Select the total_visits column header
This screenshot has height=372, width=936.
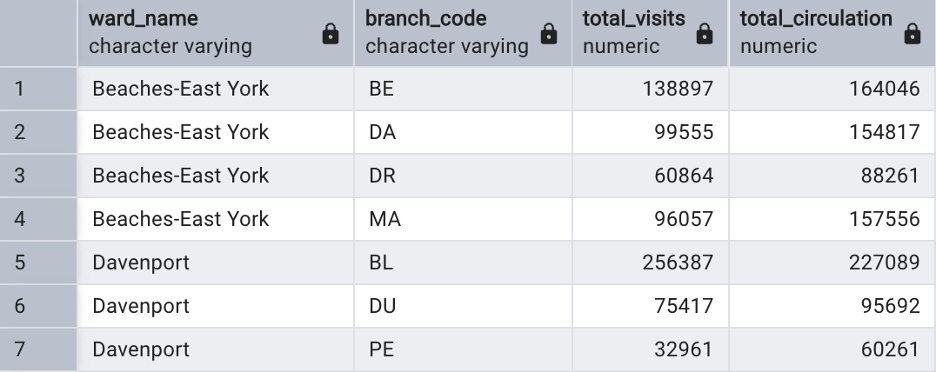(650, 33)
